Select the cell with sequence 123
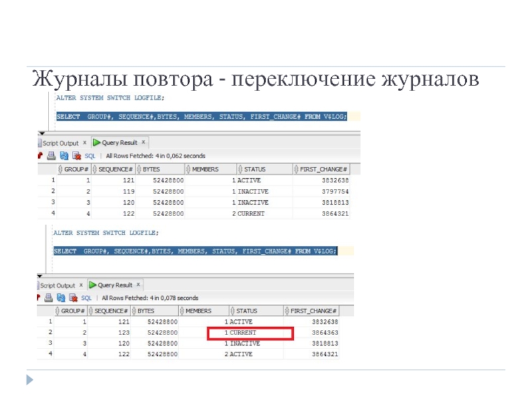Screen dimensions: 532x399 click(109, 332)
